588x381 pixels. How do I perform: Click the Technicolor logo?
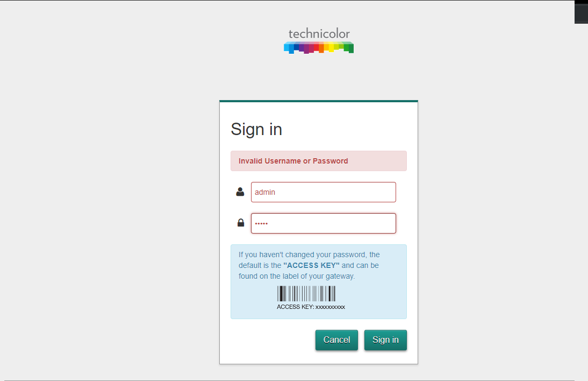pyautogui.click(x=319, y=40)
